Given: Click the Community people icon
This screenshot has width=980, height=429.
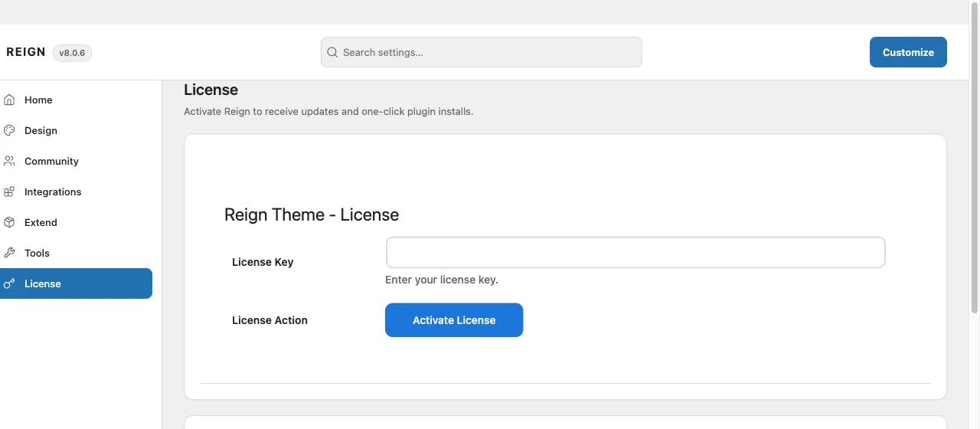Looking at the screenshot, I should (9, 161).
